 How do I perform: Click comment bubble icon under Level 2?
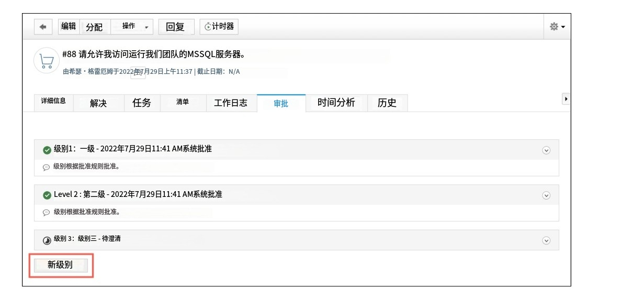tap(46, 213)
